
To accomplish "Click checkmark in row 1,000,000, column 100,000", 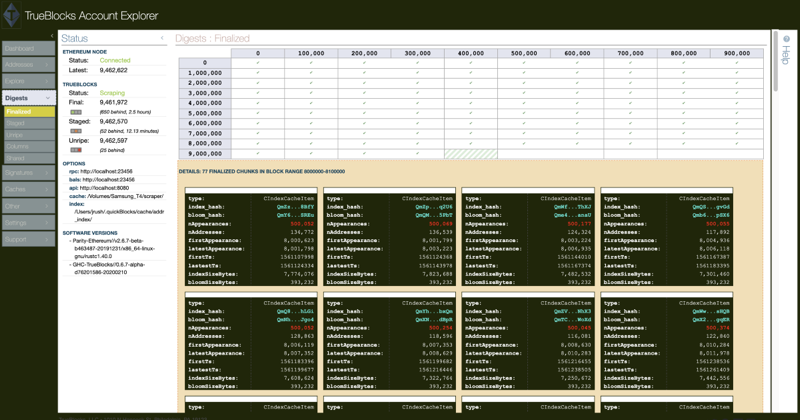I will [x=311, y=73].
